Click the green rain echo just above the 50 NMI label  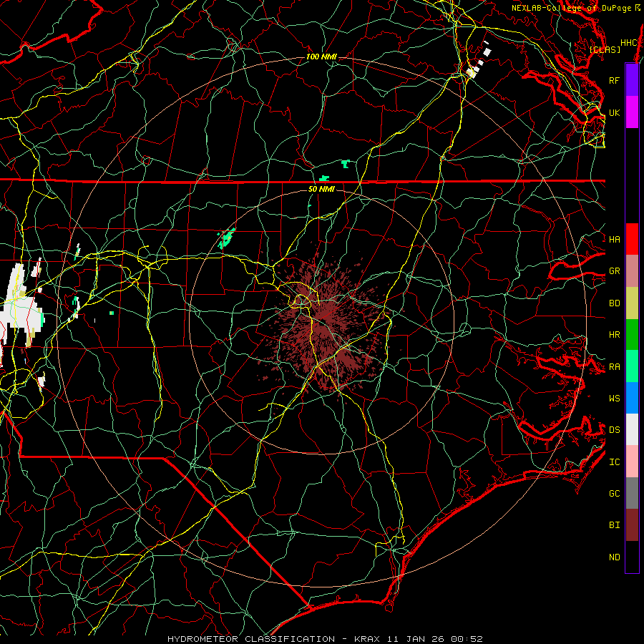pyautogui.click(x=324, y=178)
